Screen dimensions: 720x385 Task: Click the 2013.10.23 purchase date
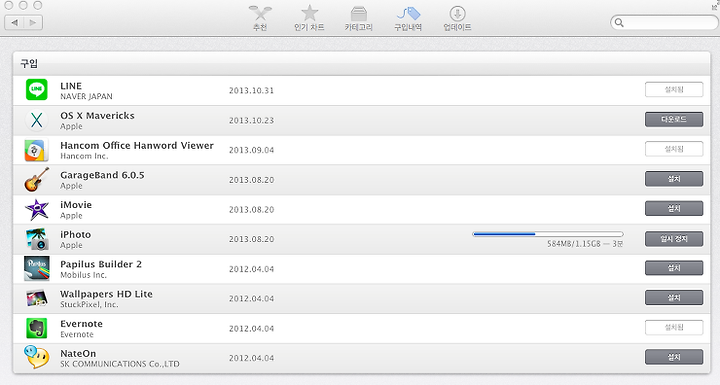click(251, 120)
